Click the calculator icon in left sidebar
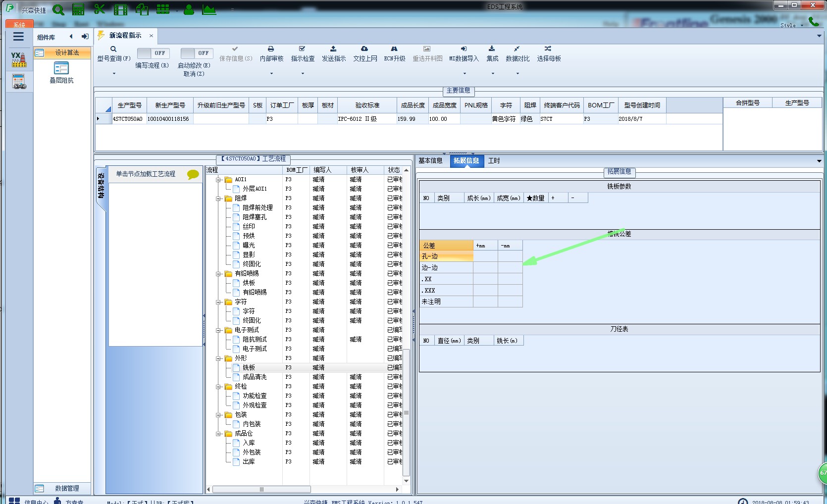Screen dimensions: 827x504 tap(19, 82)
